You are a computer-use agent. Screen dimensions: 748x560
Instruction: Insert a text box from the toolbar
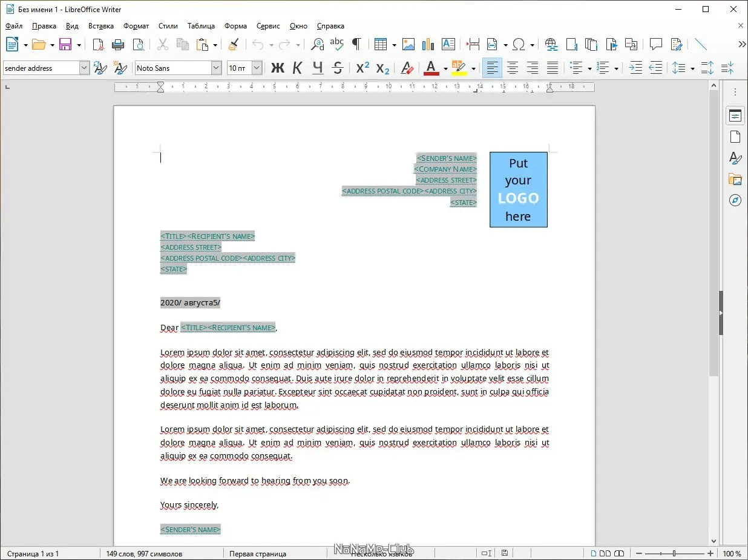(x=448, y=44)
